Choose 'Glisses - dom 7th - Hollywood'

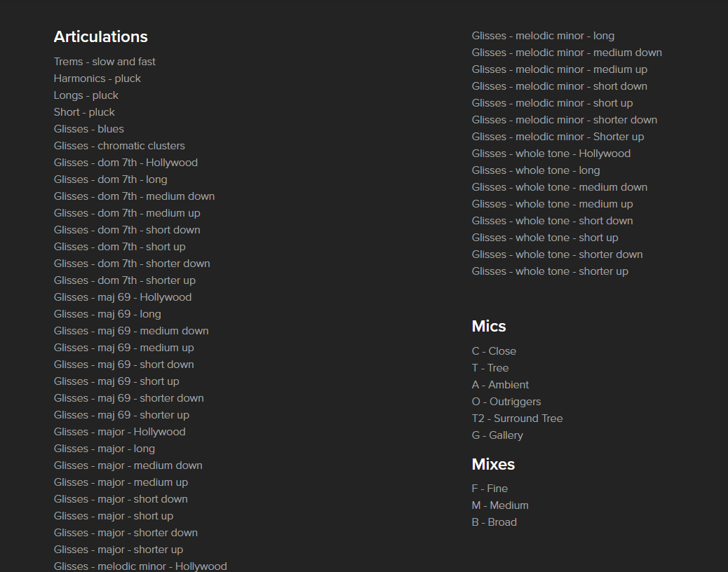[x=126, y=163]
